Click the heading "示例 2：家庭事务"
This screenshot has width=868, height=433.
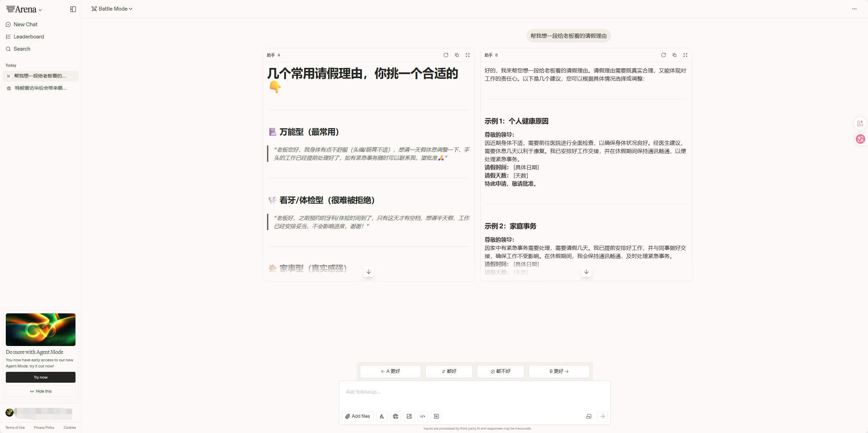[x=510, y=226]
